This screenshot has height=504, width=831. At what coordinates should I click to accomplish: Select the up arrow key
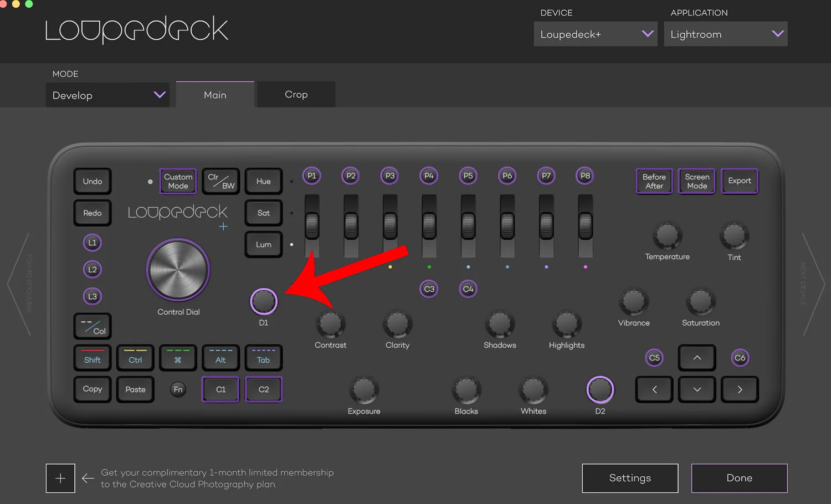tap(697, 358)
